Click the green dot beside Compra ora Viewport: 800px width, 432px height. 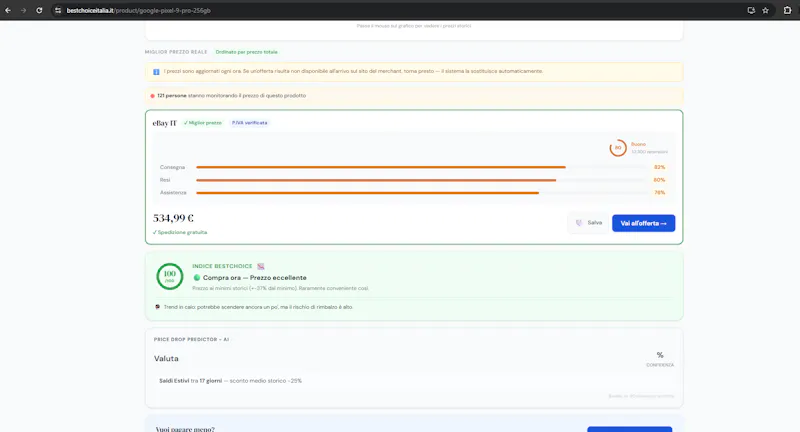(196, 278)
